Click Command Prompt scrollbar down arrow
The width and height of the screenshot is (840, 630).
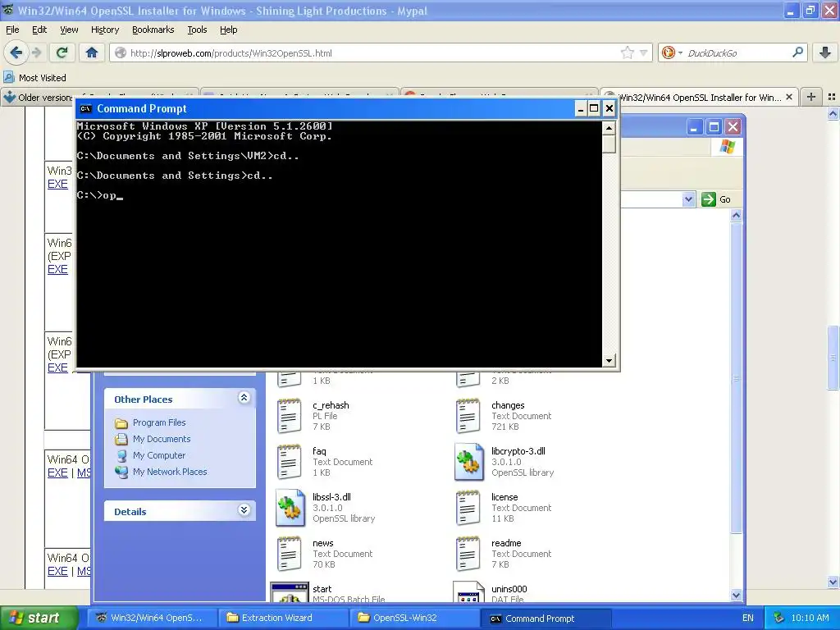click(609, 361)
